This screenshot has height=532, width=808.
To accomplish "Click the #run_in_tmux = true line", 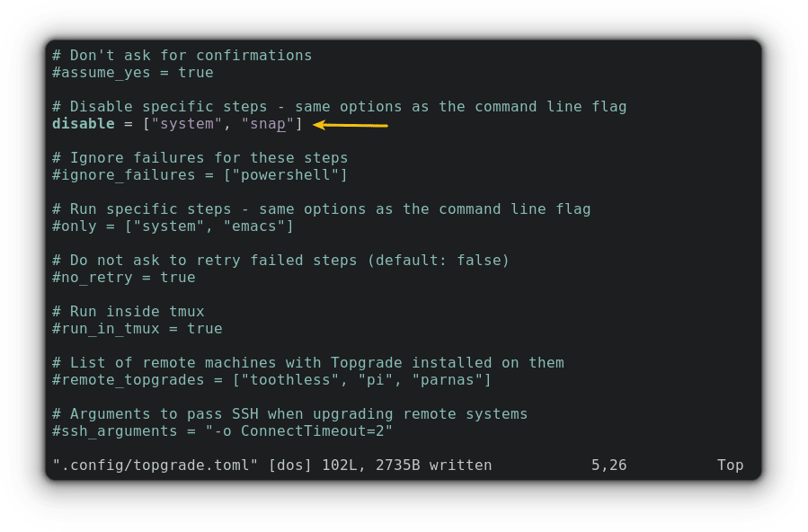I will (137, 329).
